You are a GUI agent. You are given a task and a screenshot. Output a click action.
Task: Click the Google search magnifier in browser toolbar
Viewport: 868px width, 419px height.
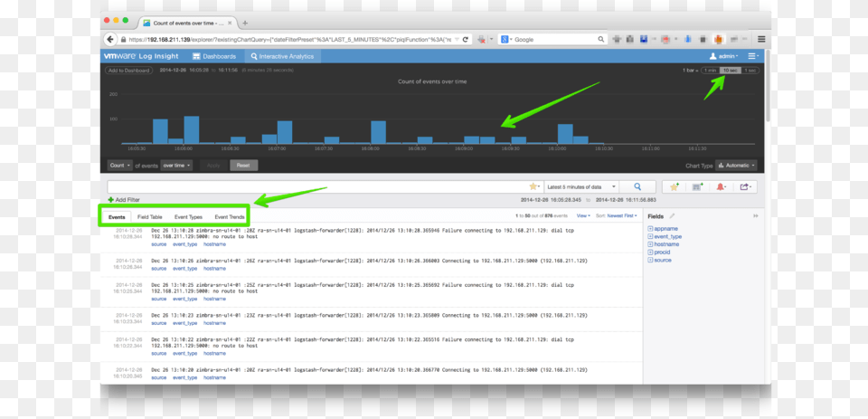602,39
